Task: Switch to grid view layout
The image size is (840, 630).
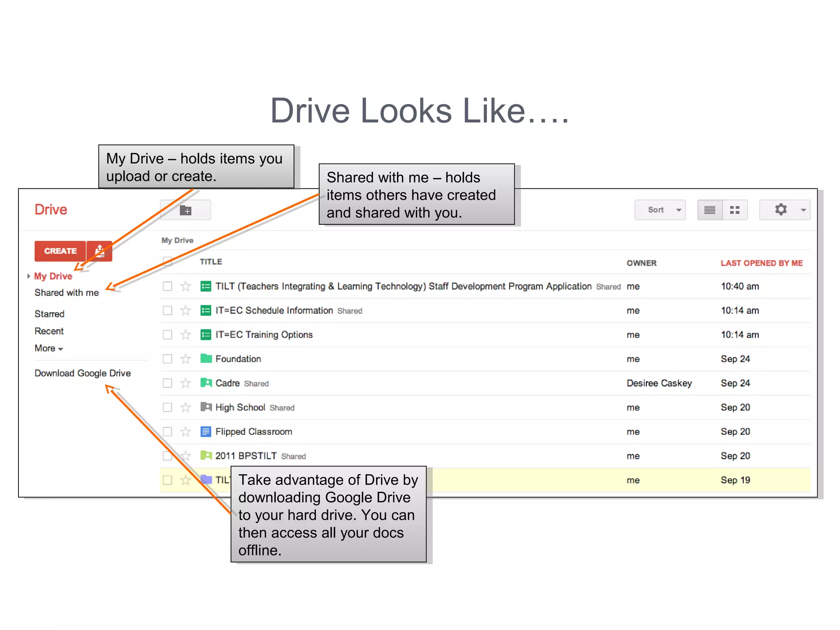Action: coord(735,210)
